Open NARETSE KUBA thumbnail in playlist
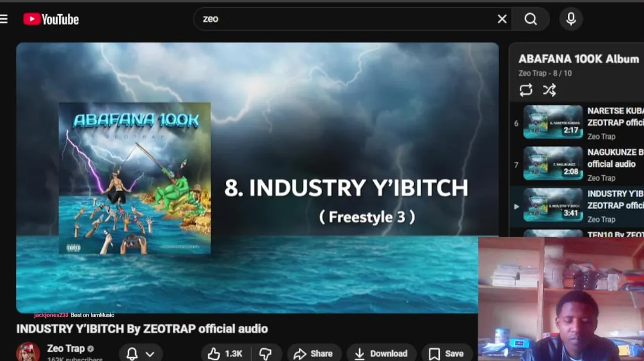The height and width of the screenshot is (361, 644). point(553,122)
